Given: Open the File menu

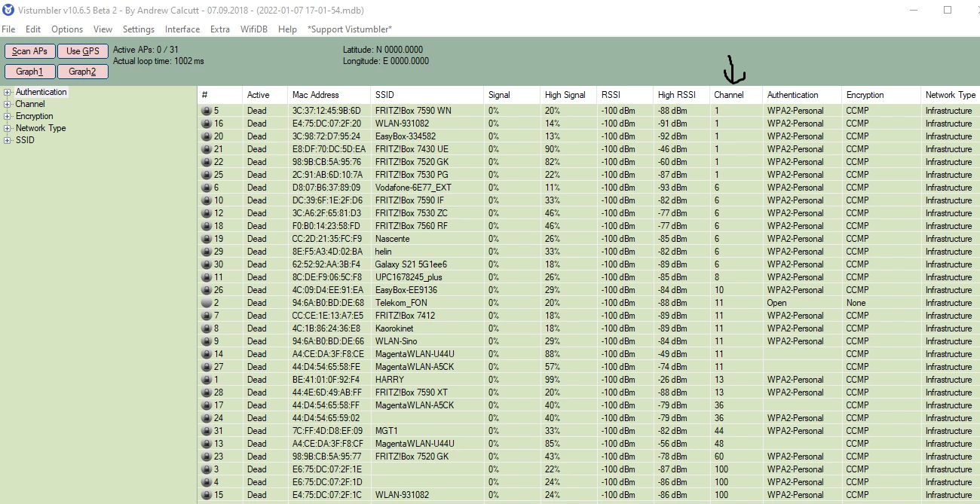Looking at the screenshot, I should 8,29.
